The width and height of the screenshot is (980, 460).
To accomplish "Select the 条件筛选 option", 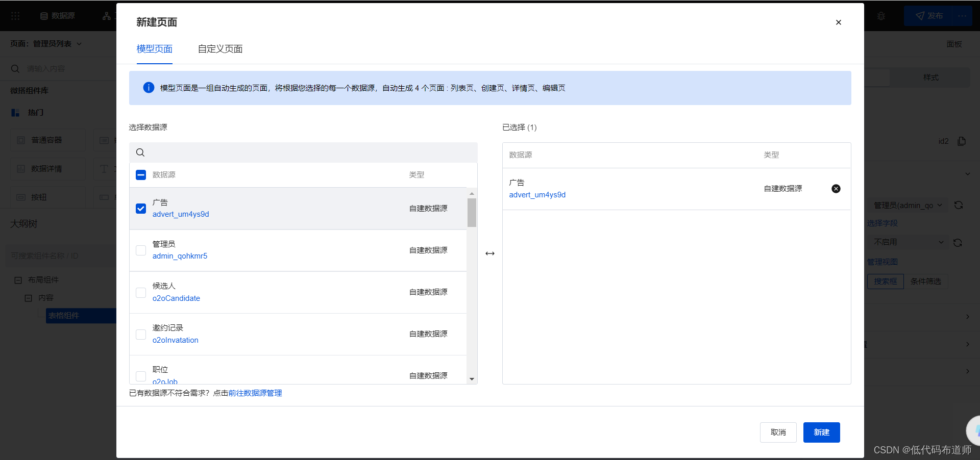I will pos(926,282).
